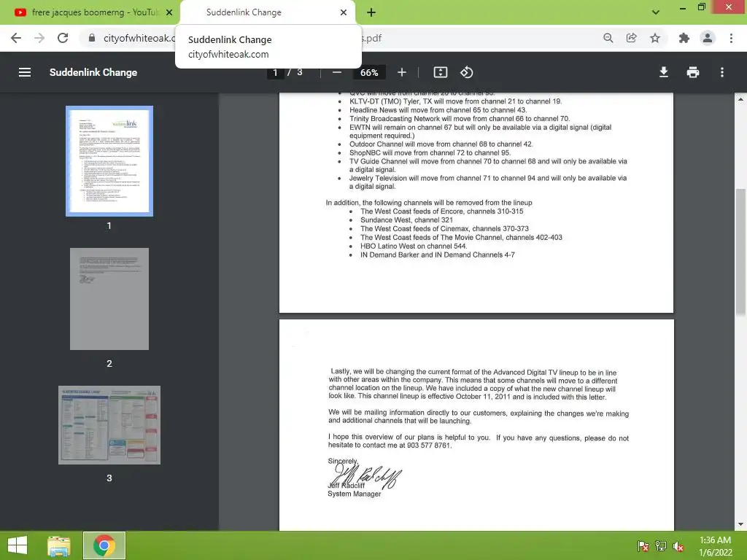Click the PDF vertical scrollbar thumb
Image resolution: width=747 pixels, height=560 pixels.
pyautogui.click(x=740, y=252)
